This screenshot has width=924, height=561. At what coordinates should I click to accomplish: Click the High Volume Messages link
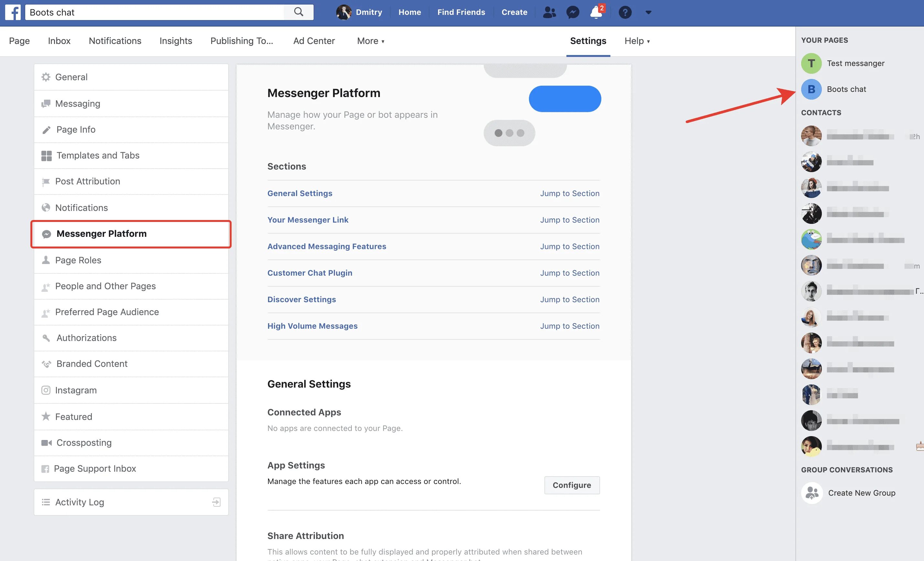(312, 326)
